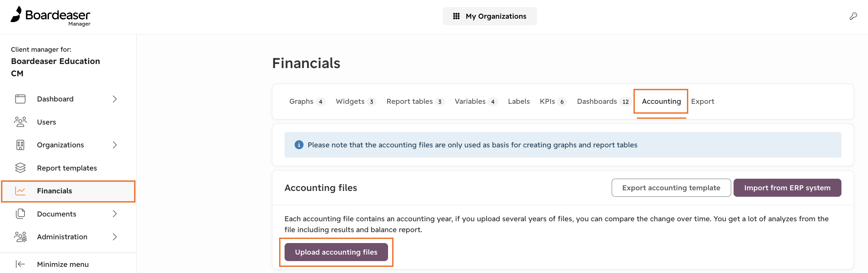Click the My Organizations grid icon
868x273 pixels.
tap(456, 16)
